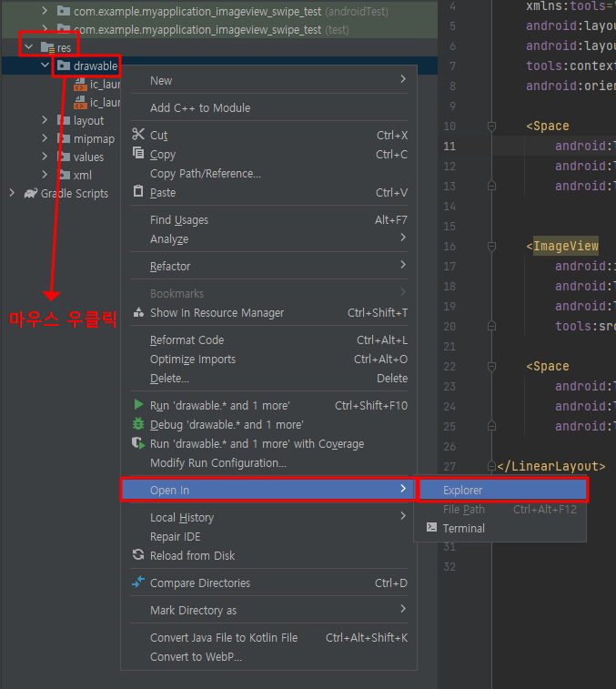
Task: Click the second ic_laur file icon
Action: coord(80,102)
